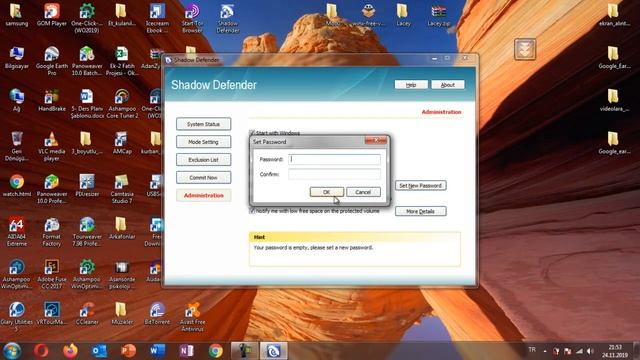The image size is (640, 360).
Task: Click the volume icon in system tray
Action: pyautogui.click(x=590, y=351)
